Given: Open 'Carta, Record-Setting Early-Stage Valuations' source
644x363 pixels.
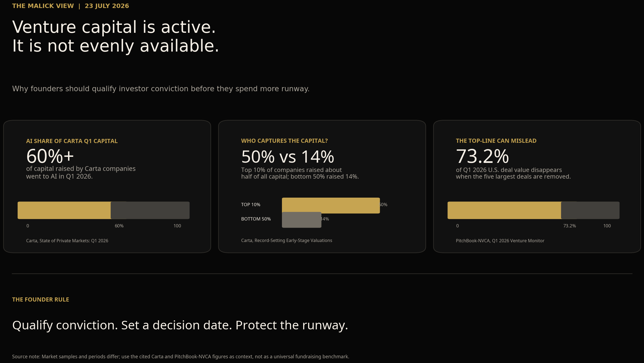Looking at the screenshot, I should click(287, 240).
